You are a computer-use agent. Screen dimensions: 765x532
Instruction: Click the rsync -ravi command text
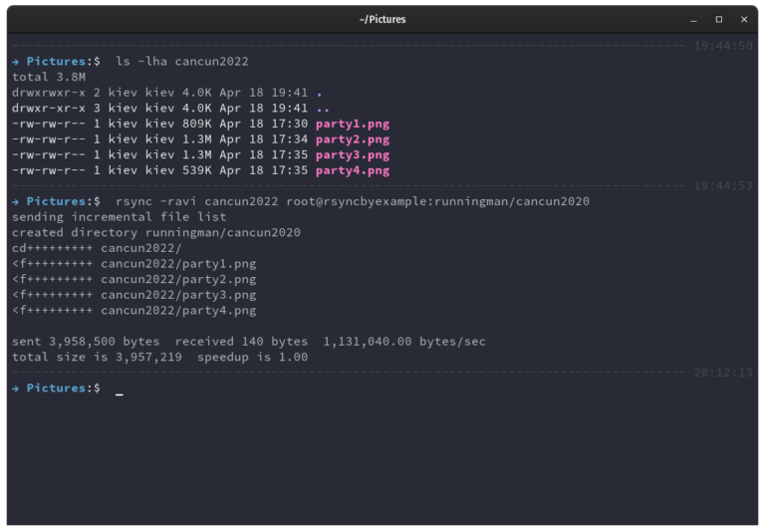click(155, 201)
